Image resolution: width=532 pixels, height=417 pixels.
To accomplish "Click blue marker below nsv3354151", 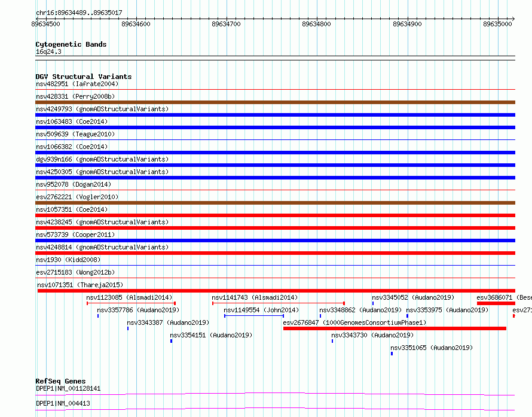I will click(x=172, y=341).
